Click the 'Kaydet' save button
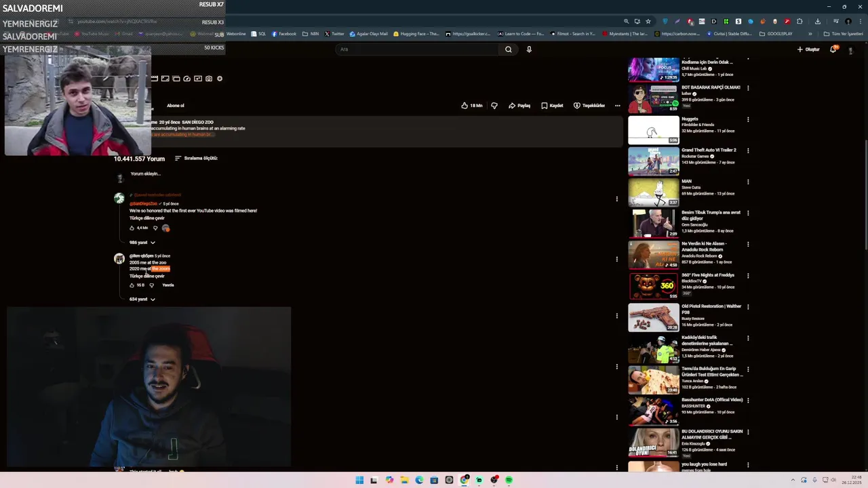The height and width of the screenshot is (488, 868). coord(552,106)
